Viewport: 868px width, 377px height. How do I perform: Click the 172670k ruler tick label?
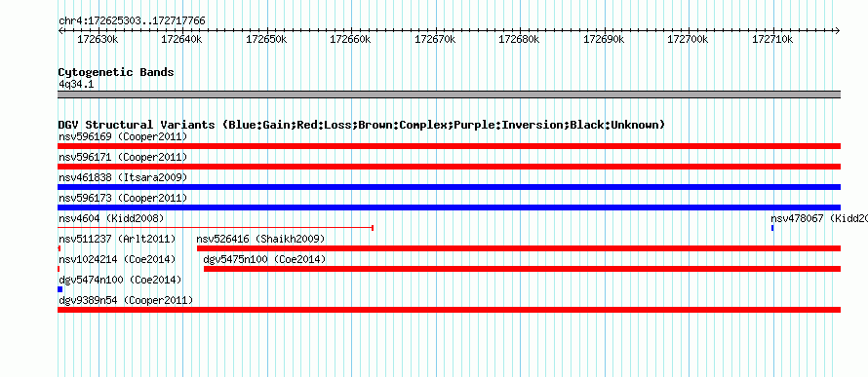click(435, 40)
